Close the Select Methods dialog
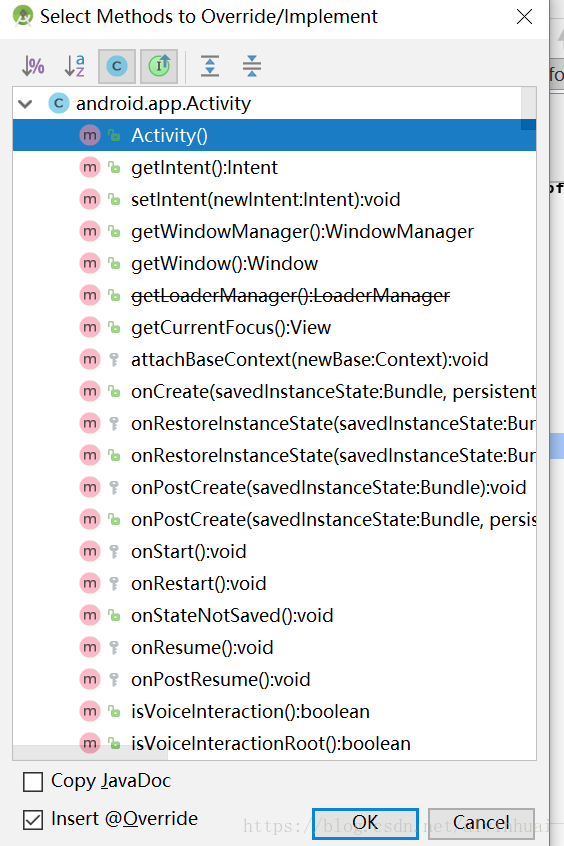The width and height of the screenshot is (564, 846). (524, 17)
